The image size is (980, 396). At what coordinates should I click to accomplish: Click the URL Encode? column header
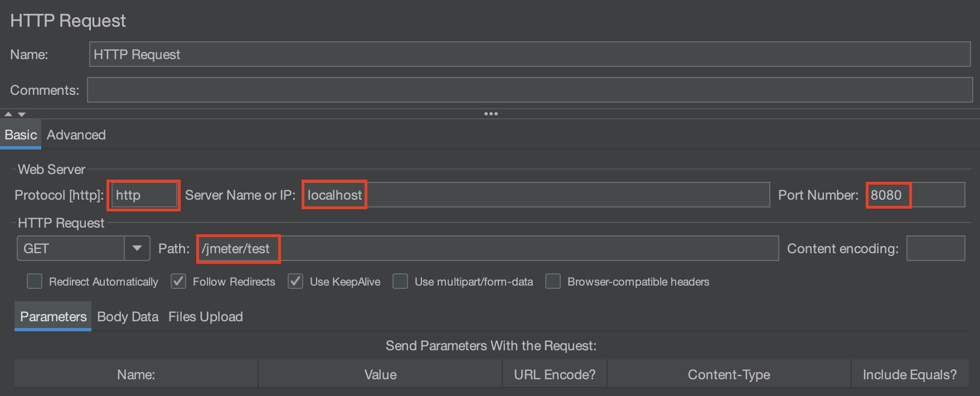pyautogui.click(x=555, y=374)
